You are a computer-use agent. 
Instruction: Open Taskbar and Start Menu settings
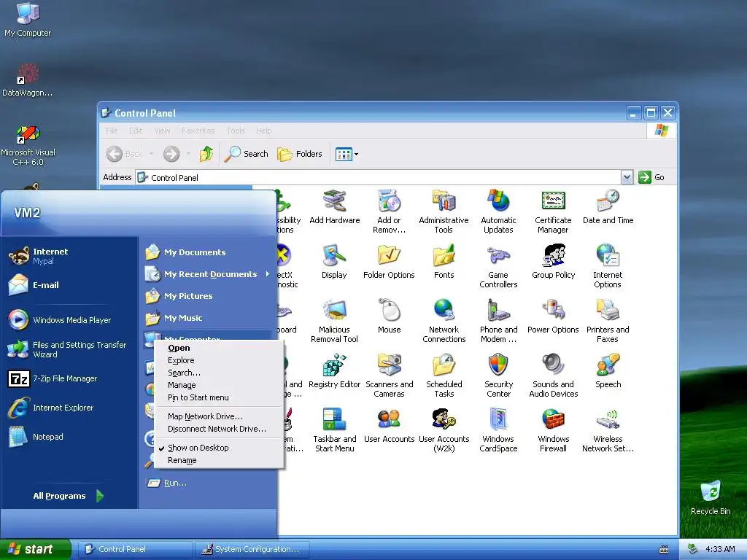334,430
